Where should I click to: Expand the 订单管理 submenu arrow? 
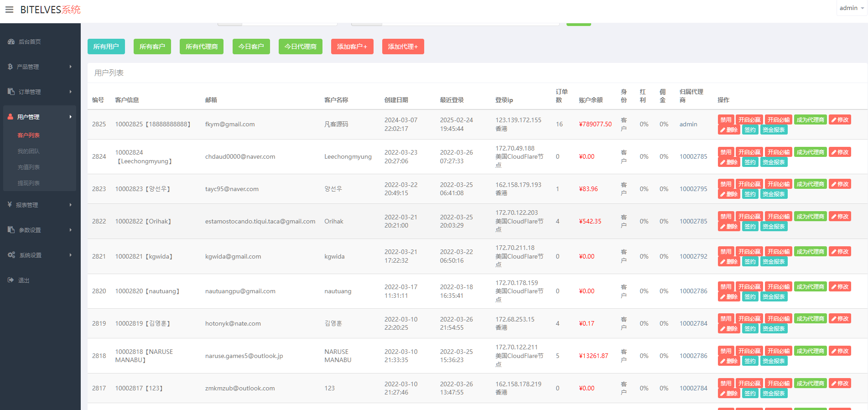71,92
